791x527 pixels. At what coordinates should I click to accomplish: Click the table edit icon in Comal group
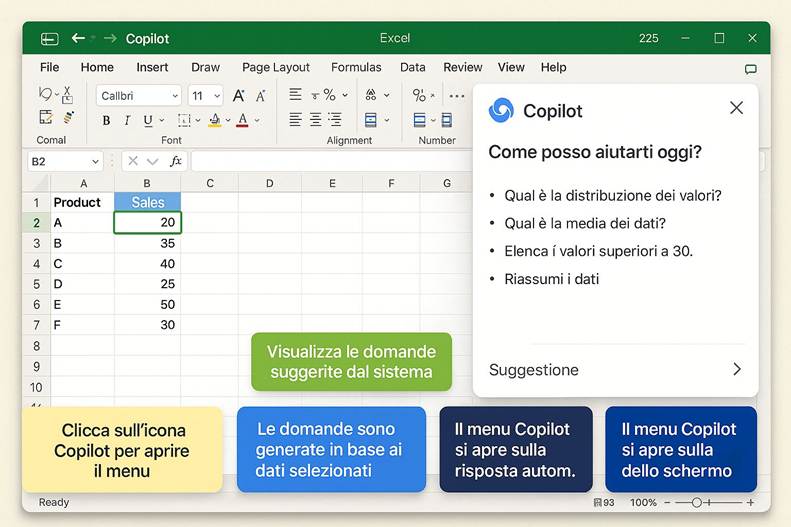(x=46, y=117)
